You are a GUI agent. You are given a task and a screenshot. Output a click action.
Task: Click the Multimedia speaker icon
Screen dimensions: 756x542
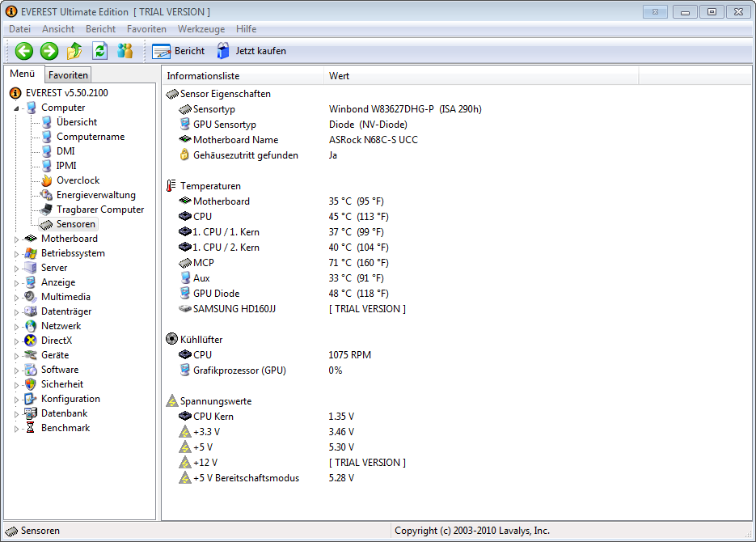coord(31,297)
